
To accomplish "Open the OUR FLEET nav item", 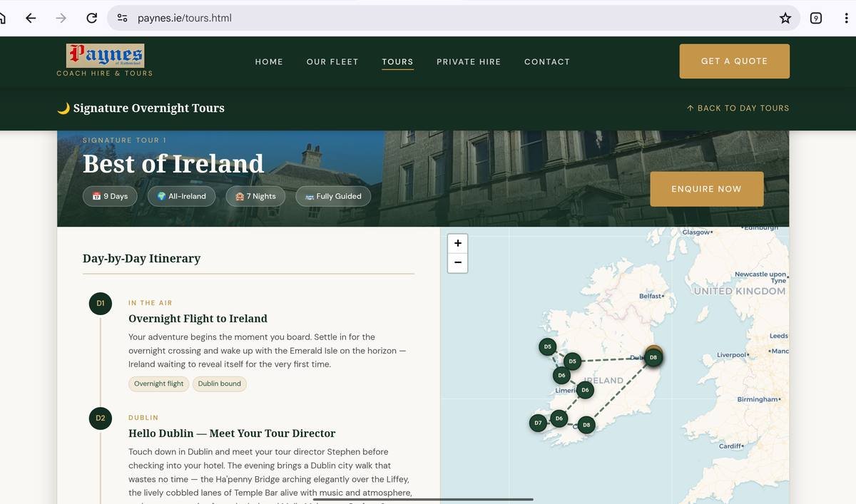I will pos(332,62).
